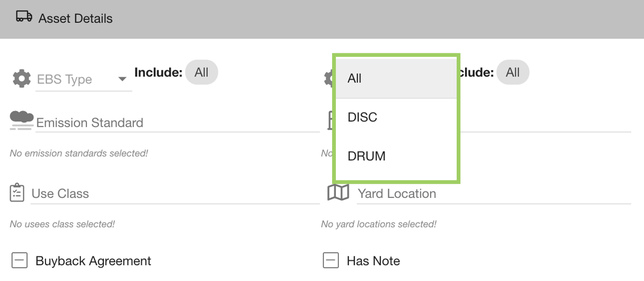644x281 pixels.
Task: Toggle the Buyback Agreement checkbox
Action: pyautogui.click(x=20, y=261)
